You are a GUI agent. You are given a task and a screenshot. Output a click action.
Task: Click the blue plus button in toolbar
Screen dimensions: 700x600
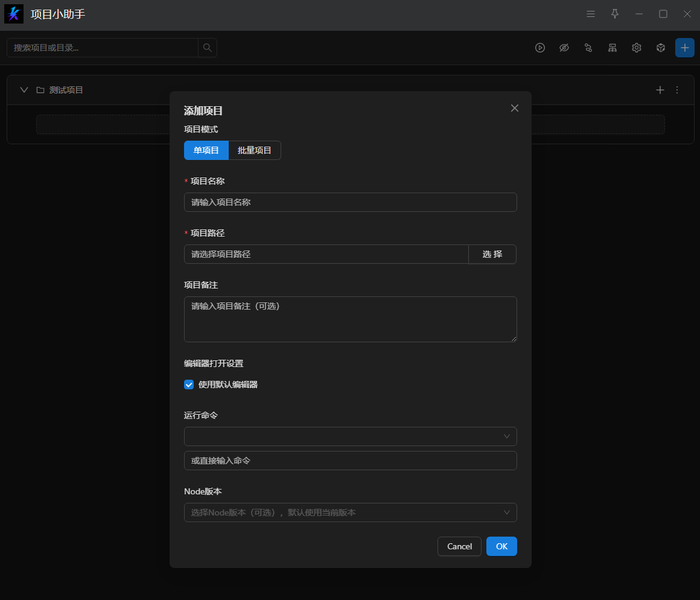[x=685, y=48]
